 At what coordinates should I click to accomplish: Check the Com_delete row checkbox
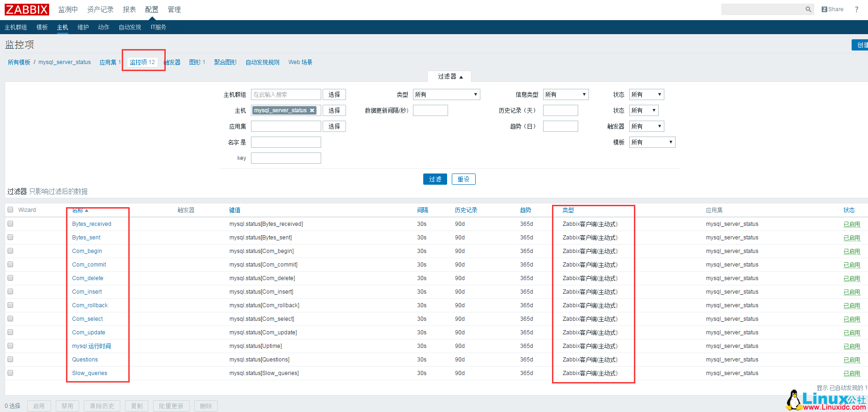[10, 278]
